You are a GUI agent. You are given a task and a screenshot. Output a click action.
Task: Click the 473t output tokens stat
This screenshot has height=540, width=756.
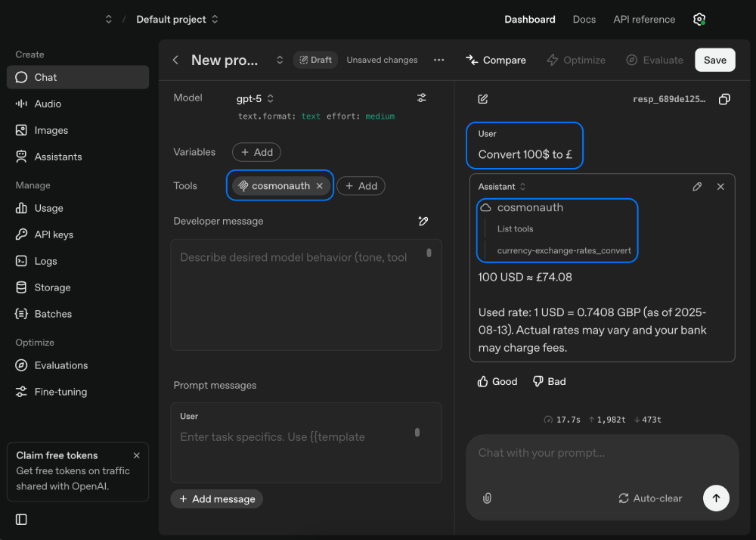pyautogui.click(x=648, y=420)
